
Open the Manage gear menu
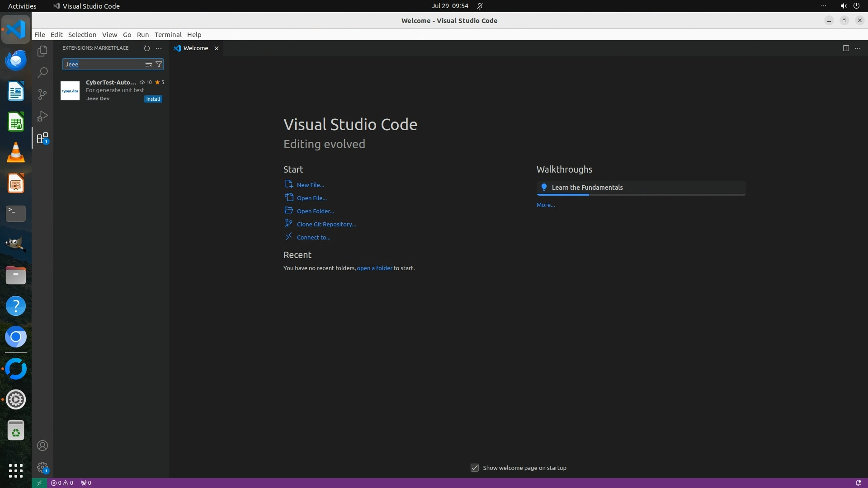coord(42,467)
